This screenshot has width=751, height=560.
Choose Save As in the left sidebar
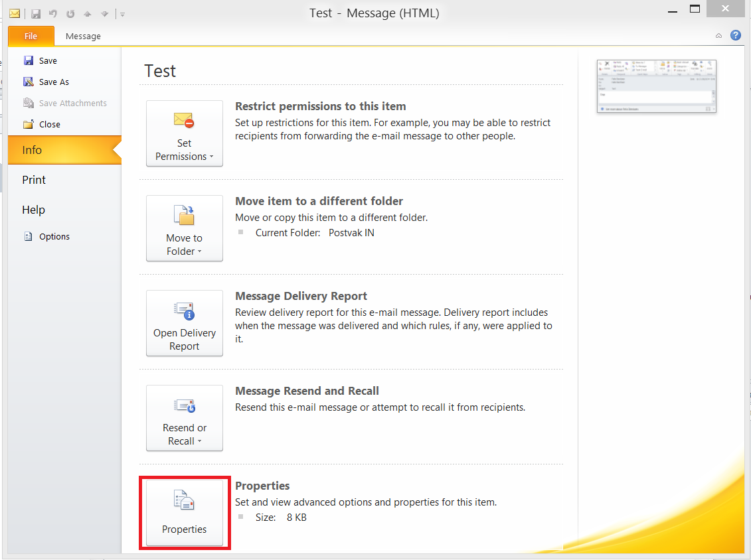tap(53, 82)
